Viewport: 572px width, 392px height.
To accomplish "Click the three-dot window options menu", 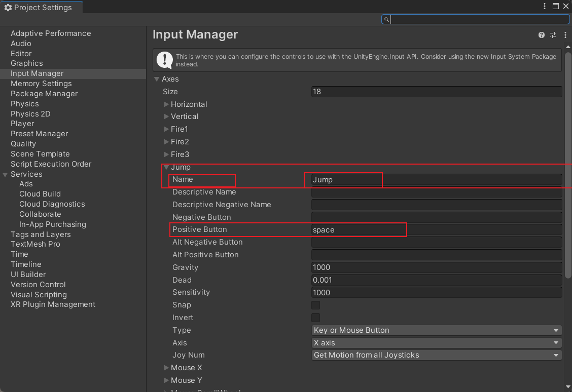I will point(546,6).
